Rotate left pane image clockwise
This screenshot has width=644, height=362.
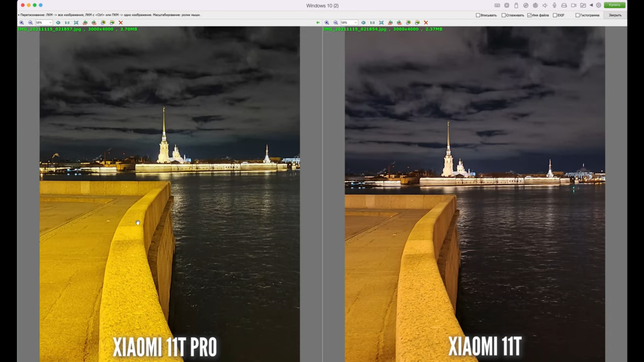coord(94,22)
